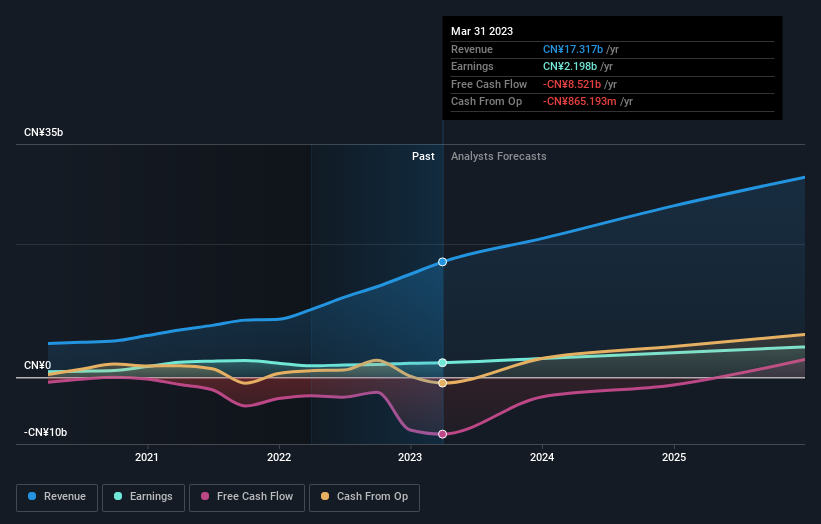Viewport: 821px width, 524px height.
Task: Click the Revenue row label in tooltip
Action: 472,49
